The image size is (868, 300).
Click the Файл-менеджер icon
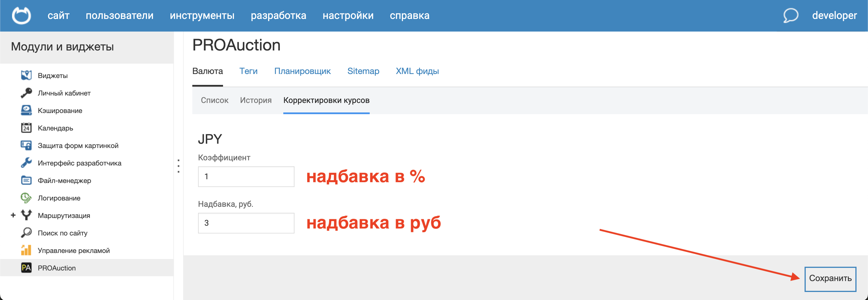(x=26, y=180)
